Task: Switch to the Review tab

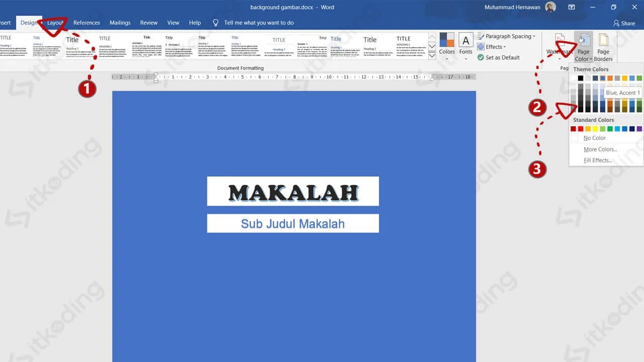Action: tap(149, 23)
